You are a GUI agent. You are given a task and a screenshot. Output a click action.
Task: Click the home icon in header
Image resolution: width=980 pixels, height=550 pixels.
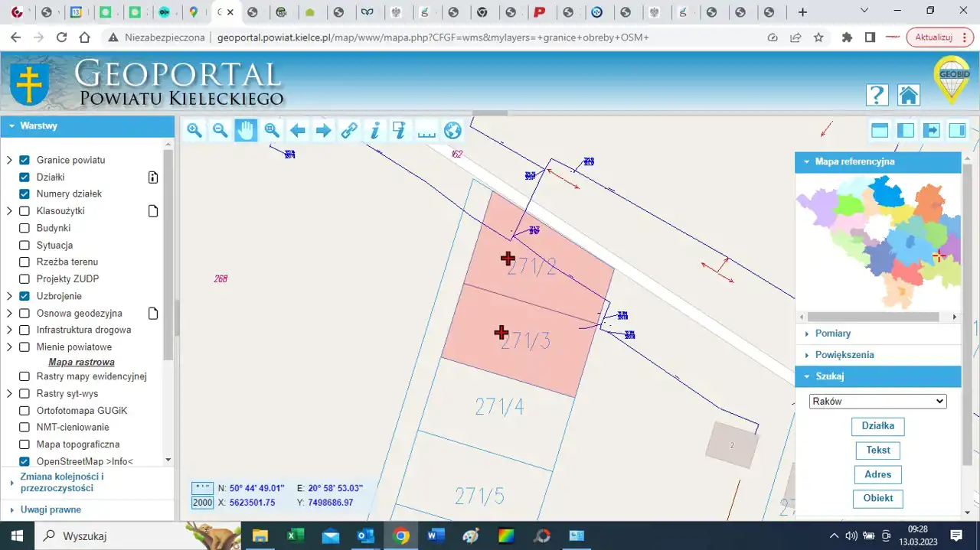tap(909, 95)
